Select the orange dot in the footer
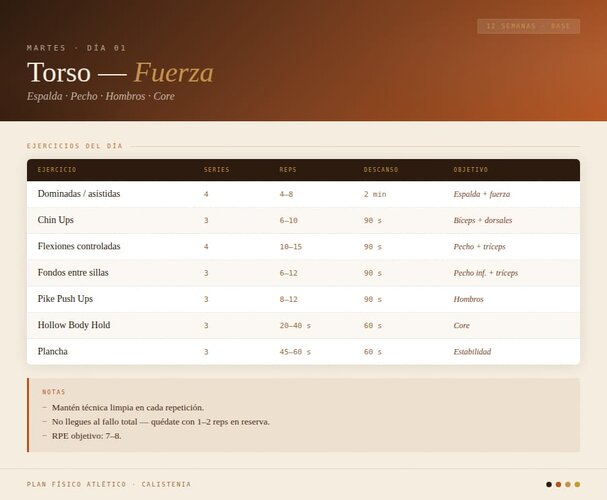 [x=558, y=485]
